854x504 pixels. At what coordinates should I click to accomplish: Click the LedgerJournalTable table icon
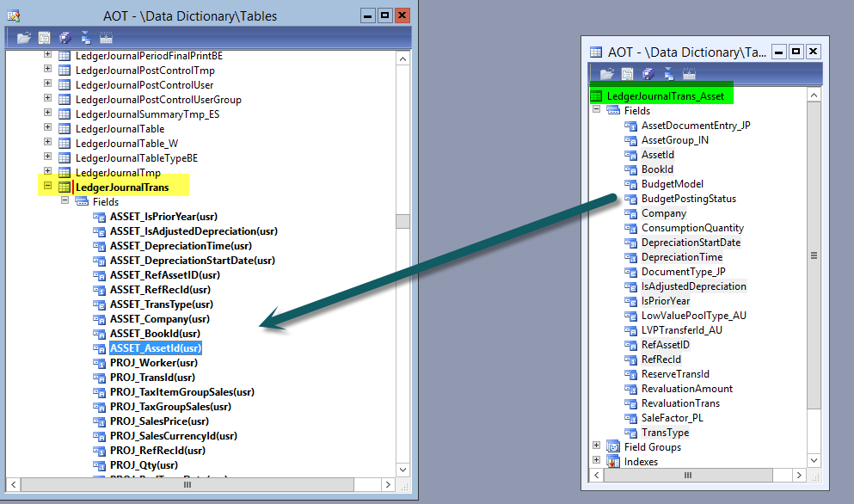point(65,129)
